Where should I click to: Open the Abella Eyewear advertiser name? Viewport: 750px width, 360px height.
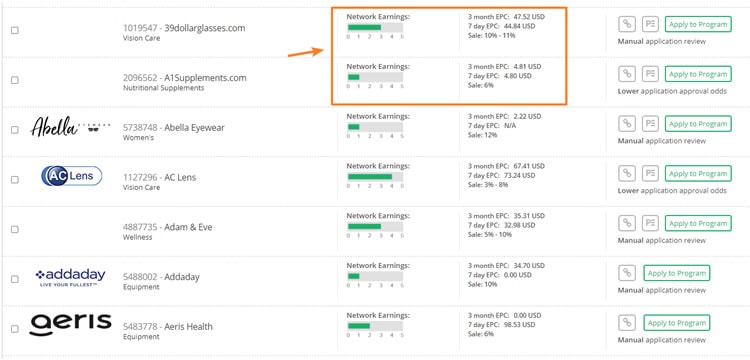[x=194, y=128]
